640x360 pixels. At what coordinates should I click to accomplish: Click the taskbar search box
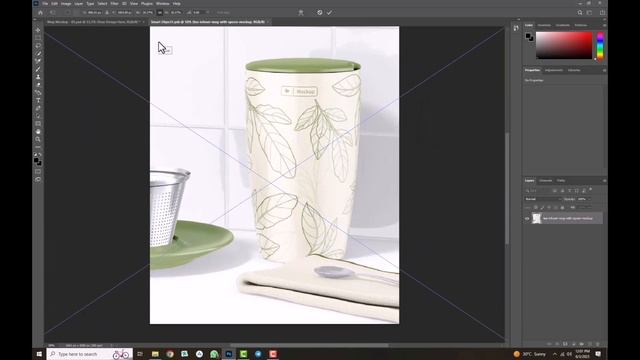pyautogui.click(x=89, y=354)
